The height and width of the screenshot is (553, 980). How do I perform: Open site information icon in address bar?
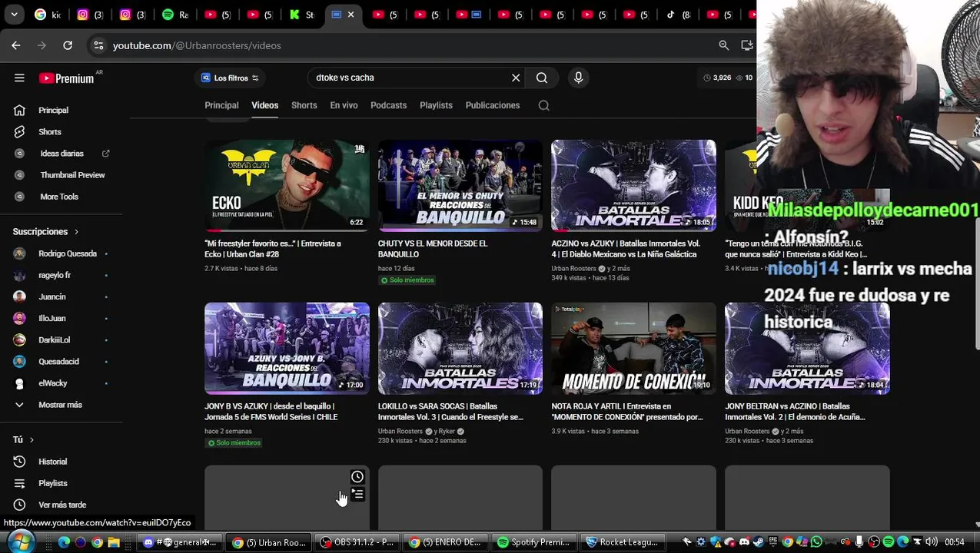[98, 45]
